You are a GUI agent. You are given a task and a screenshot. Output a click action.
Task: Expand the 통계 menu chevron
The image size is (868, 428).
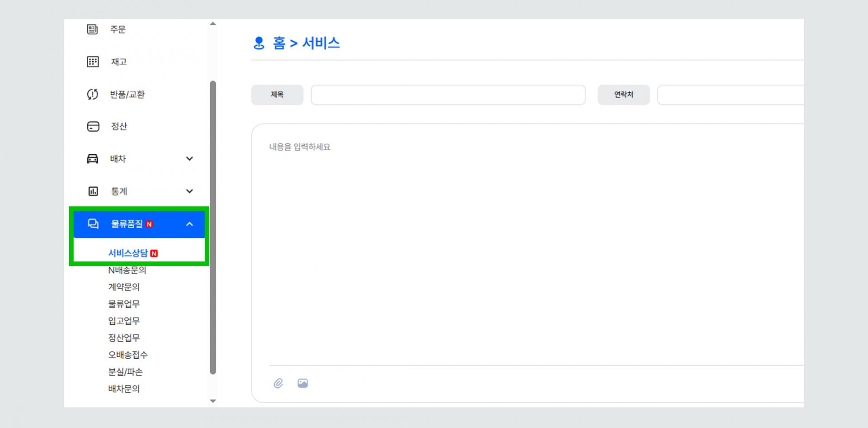[189, 191]
